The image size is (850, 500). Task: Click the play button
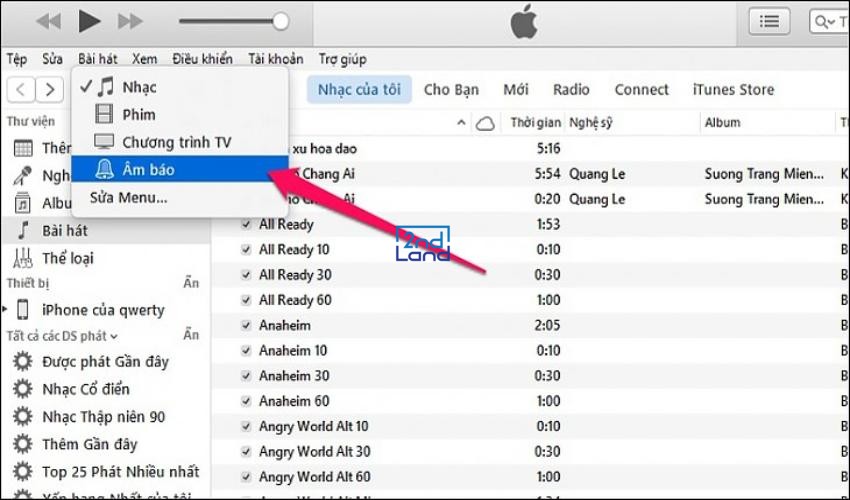(x=89, y=21)
